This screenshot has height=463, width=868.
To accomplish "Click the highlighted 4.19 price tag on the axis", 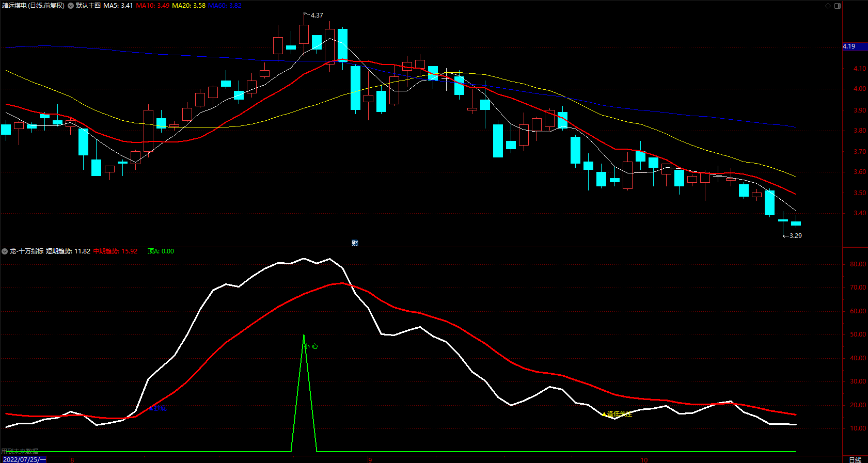I will click(x=855, y=46).
